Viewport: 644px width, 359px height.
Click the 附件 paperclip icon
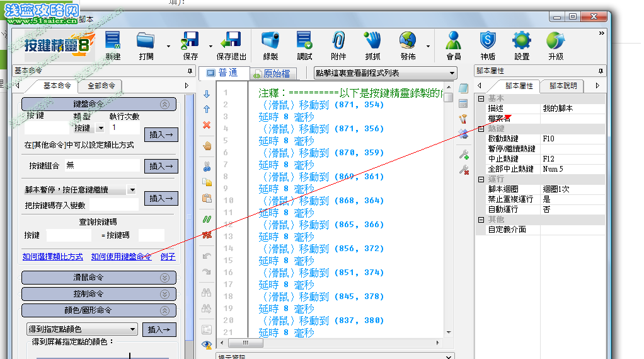pos(338,45)
